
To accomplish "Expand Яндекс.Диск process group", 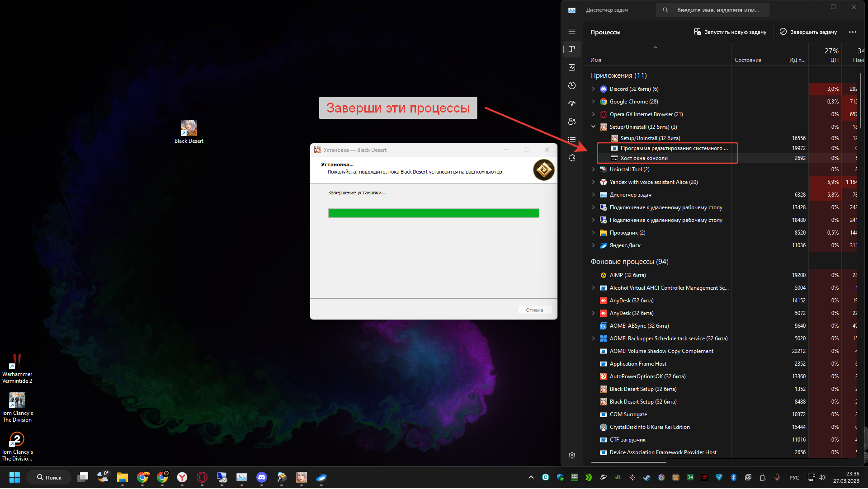I will click(594, 245).
